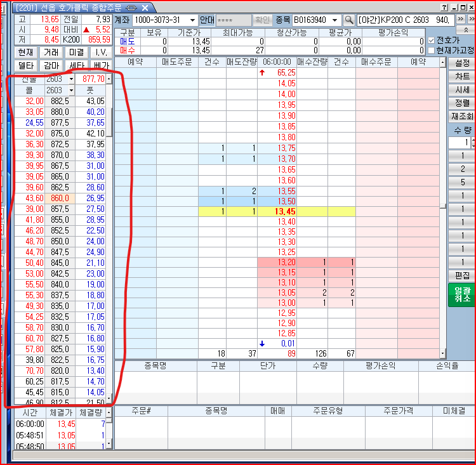Click the 수량 quantity input field

(459, 143)
